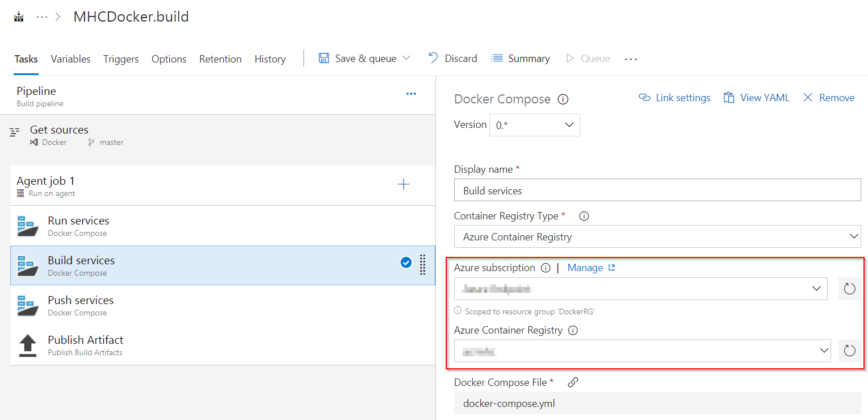Open the Pipeline more options ellipsis
Viewport: 868px width, 420px height.
pyautogui.click(x=412, y=94)
